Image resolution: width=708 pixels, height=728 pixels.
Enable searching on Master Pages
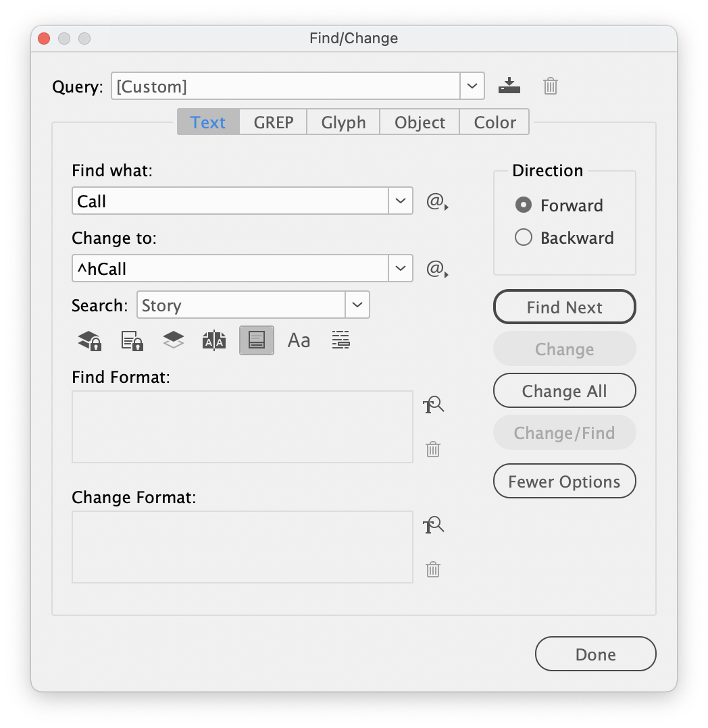click(x=214, y=340)
